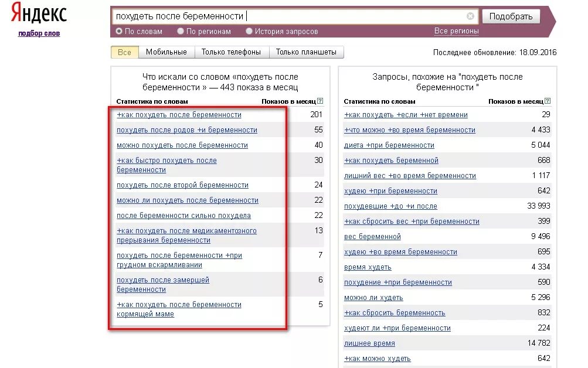
Task: Open the «Только планшеты» tab
Action: [306, 52]
